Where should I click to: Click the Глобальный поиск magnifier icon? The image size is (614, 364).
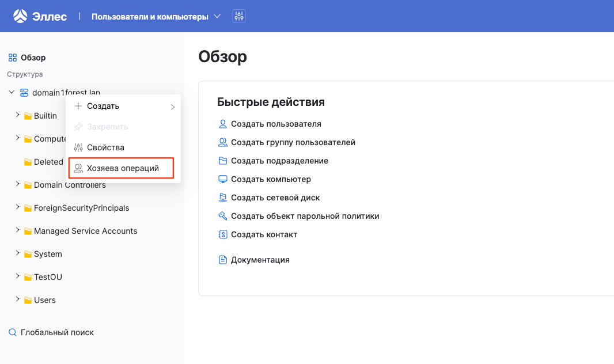click(x=13, y=332)
